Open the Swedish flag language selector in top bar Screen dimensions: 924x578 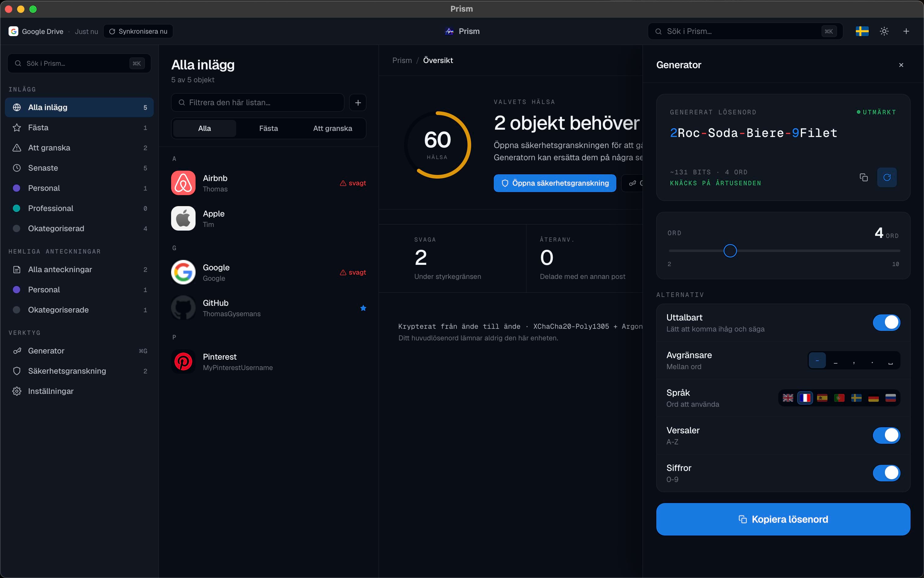(x=862, y=31)
